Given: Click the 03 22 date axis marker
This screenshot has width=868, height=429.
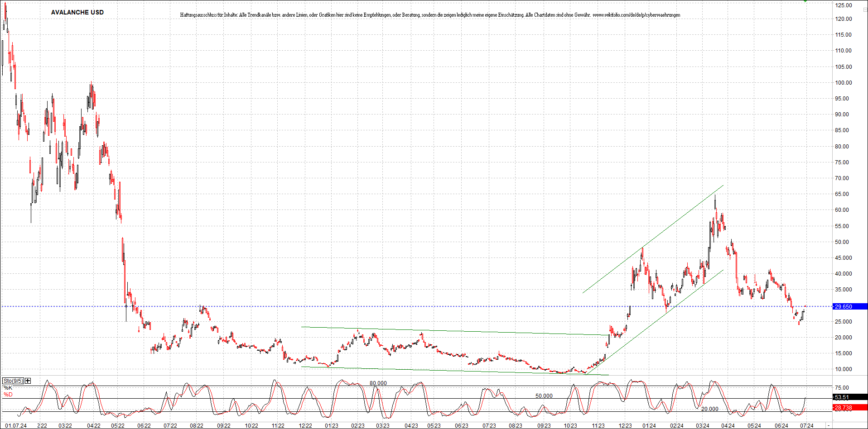Looking at the screenshot, I should pos(65,426).
